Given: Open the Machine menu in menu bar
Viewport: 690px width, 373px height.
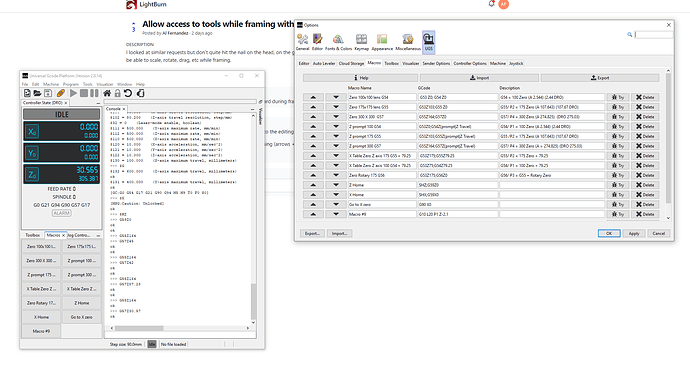Looking at the screenshot, I should [x=51, y=84].
